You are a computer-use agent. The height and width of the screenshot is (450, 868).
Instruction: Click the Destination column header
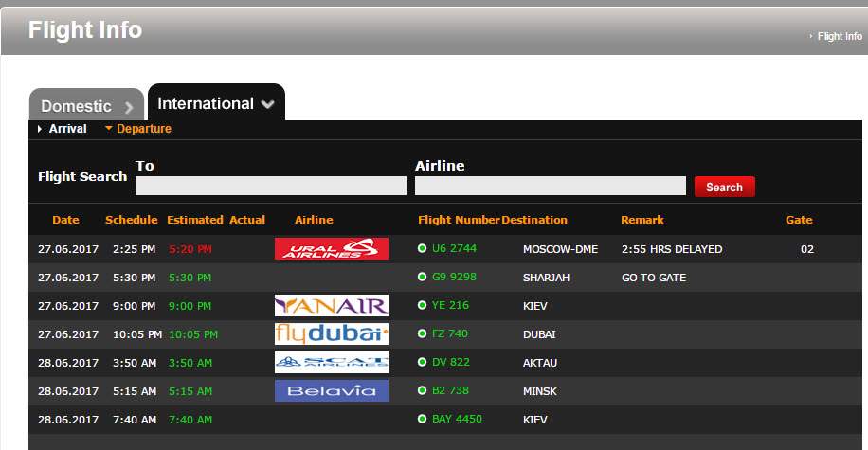(x=534, y=220)
